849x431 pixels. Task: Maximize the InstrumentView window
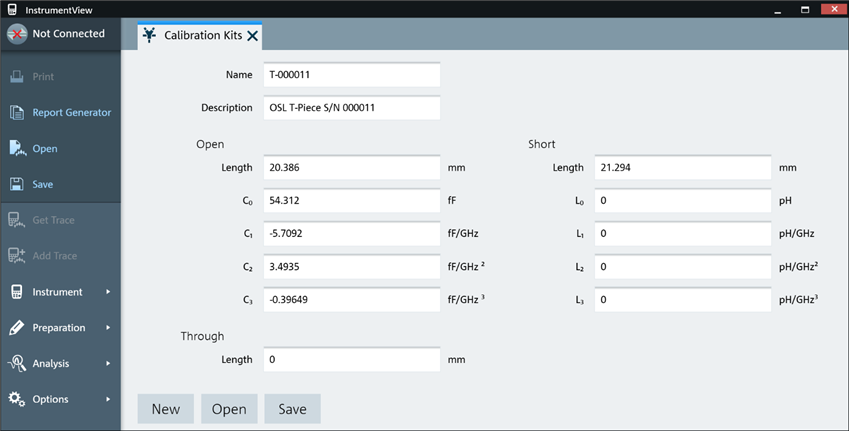805,9
